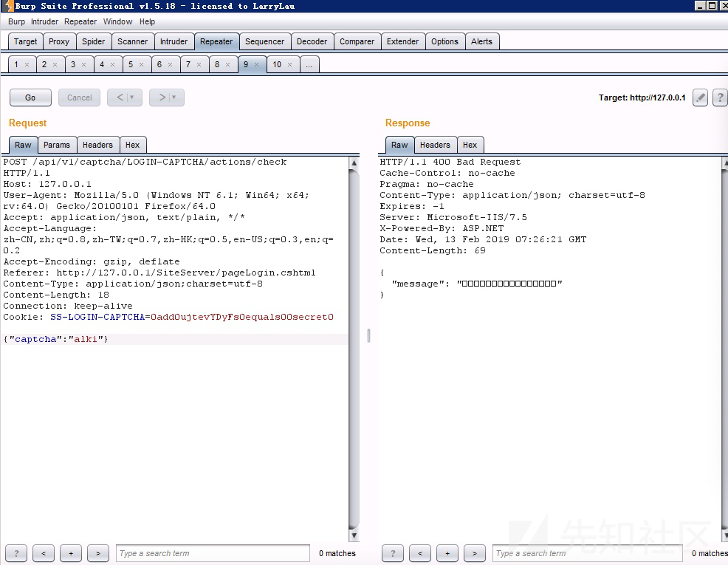728x565 pixels.
Task: Switch request view to Params
Action: pos(57,145)
